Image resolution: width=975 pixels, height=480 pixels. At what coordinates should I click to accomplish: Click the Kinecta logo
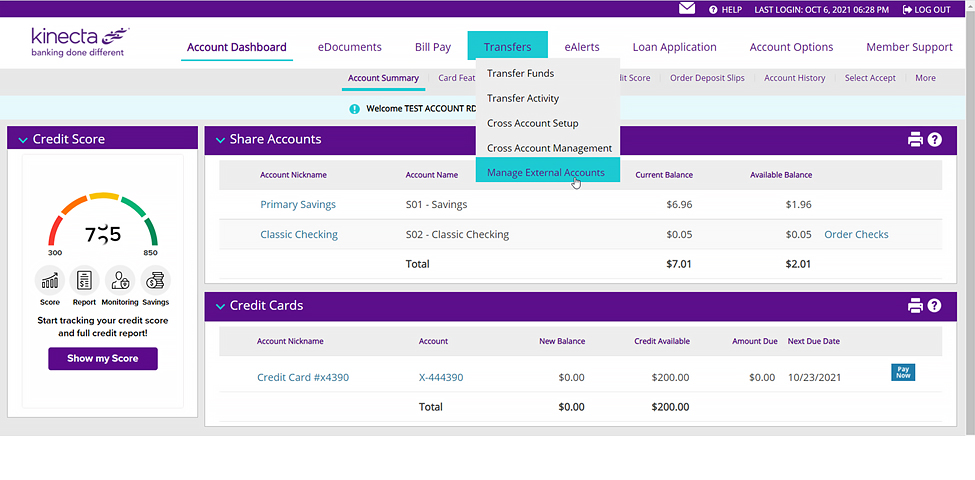click(x=79, y=41)
